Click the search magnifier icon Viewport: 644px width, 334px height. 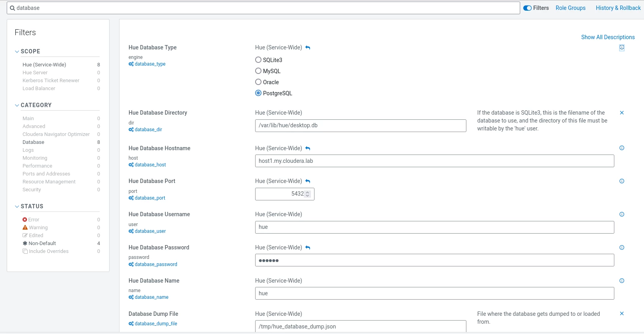pos(13,8)
